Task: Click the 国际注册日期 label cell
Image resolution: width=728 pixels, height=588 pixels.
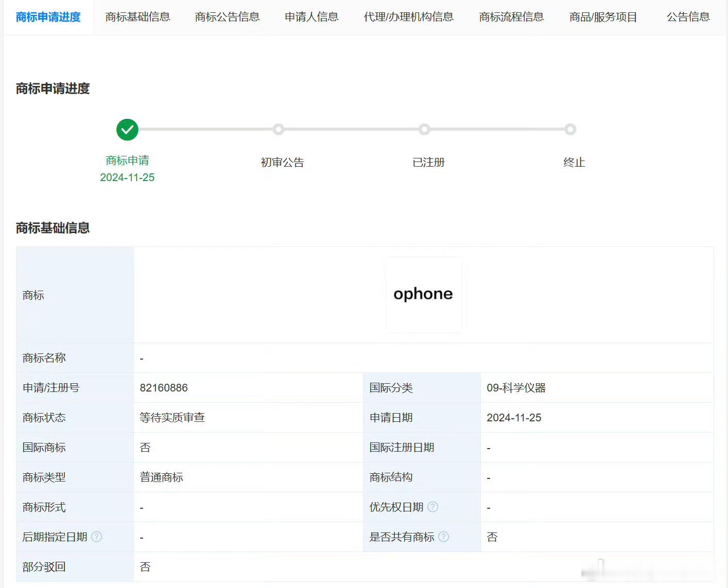Action: point(422,448)
